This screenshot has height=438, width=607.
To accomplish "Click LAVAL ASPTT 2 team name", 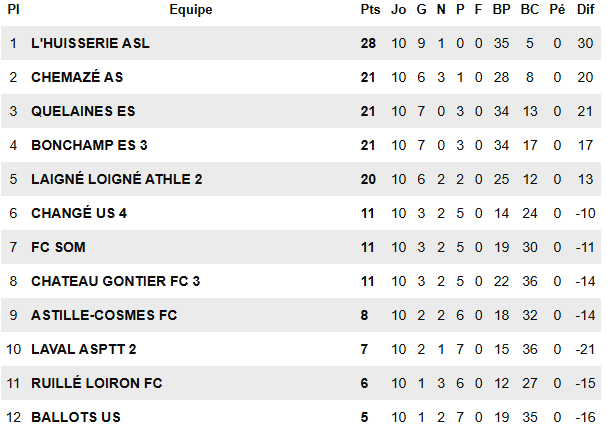I will click(x=84, y=349).
